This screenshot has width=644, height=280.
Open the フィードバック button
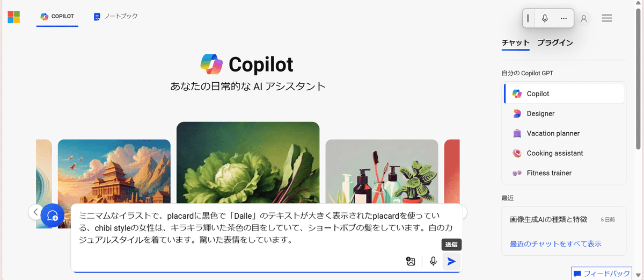(x=601, y=274)
